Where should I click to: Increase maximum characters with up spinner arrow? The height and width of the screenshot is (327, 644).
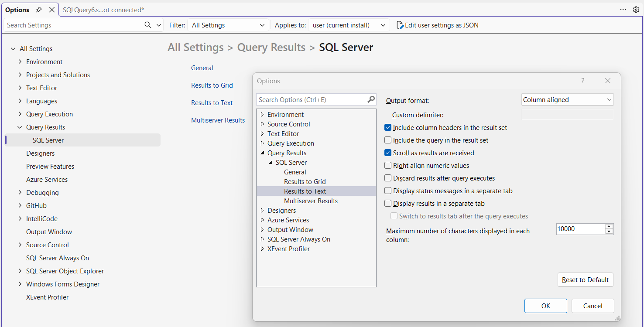coord(609,226)
